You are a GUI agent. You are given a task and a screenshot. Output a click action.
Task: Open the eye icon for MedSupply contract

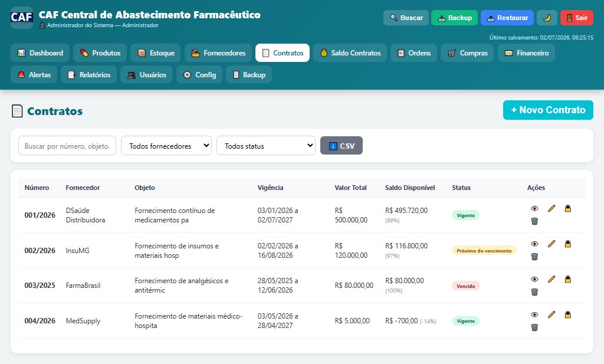coord(534,314)
